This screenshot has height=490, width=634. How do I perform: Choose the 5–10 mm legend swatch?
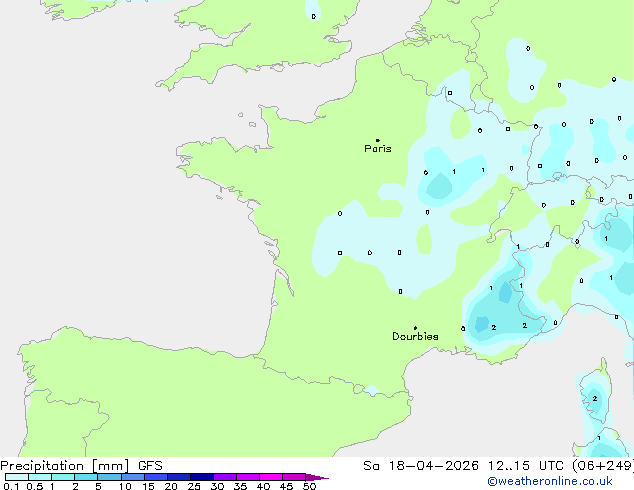tap(109, 477)
